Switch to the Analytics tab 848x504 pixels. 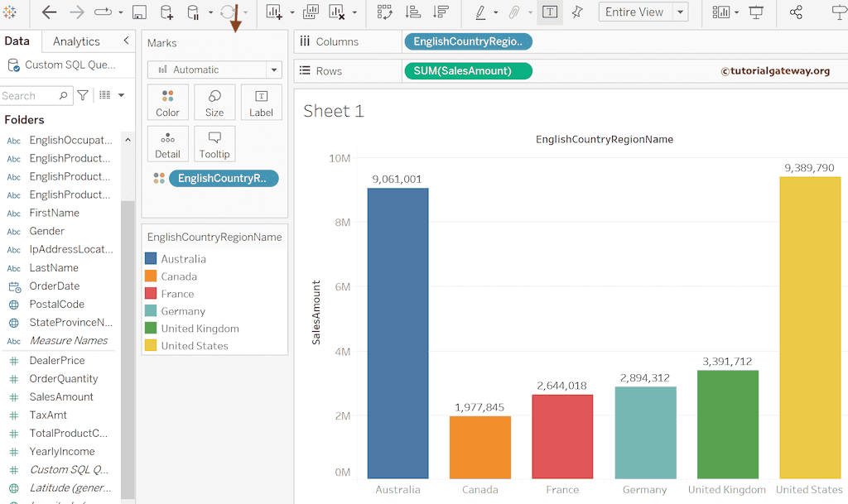click(x=75, y=40)
